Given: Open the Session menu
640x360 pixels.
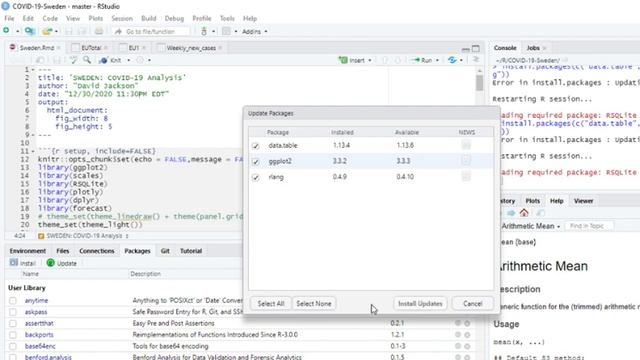Looking at the screenshot, I should 122,18.
